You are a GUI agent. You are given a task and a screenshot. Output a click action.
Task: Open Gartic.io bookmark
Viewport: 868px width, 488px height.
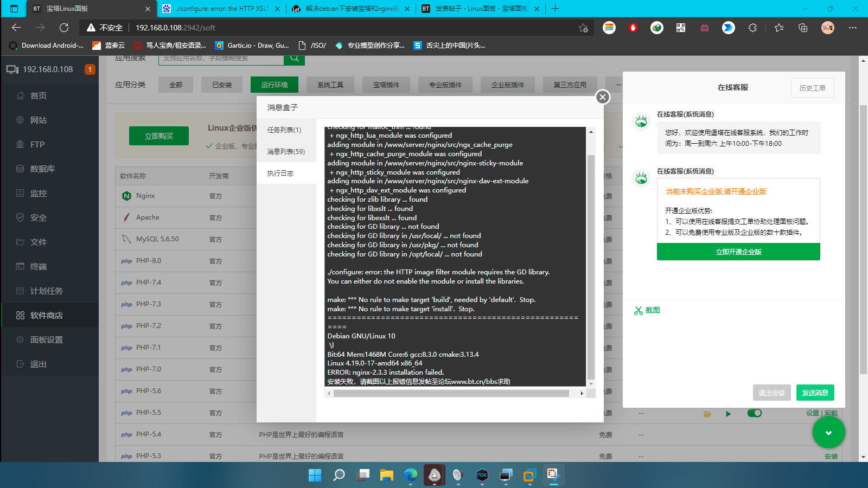[x=252, y=46]
